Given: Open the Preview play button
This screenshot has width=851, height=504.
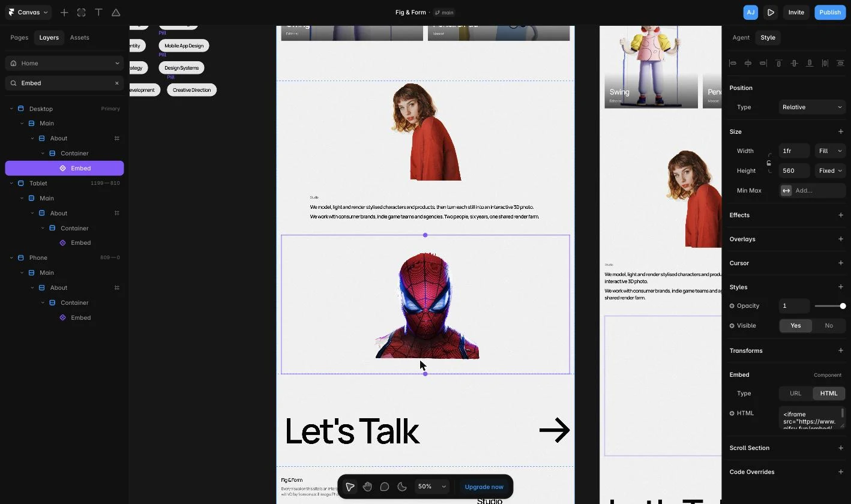Looking at the screenshot, I should (x=771, y=12).
